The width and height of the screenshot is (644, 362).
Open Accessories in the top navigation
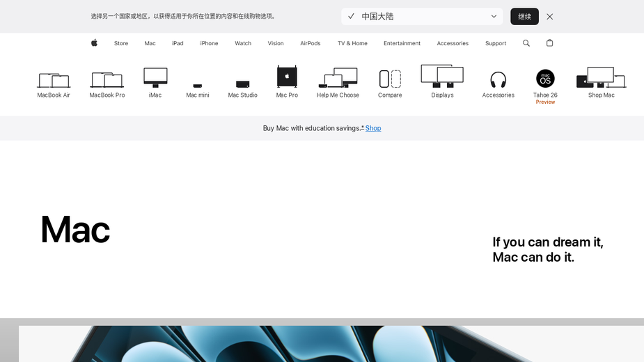pyautogui.click(x=453, y=43)
